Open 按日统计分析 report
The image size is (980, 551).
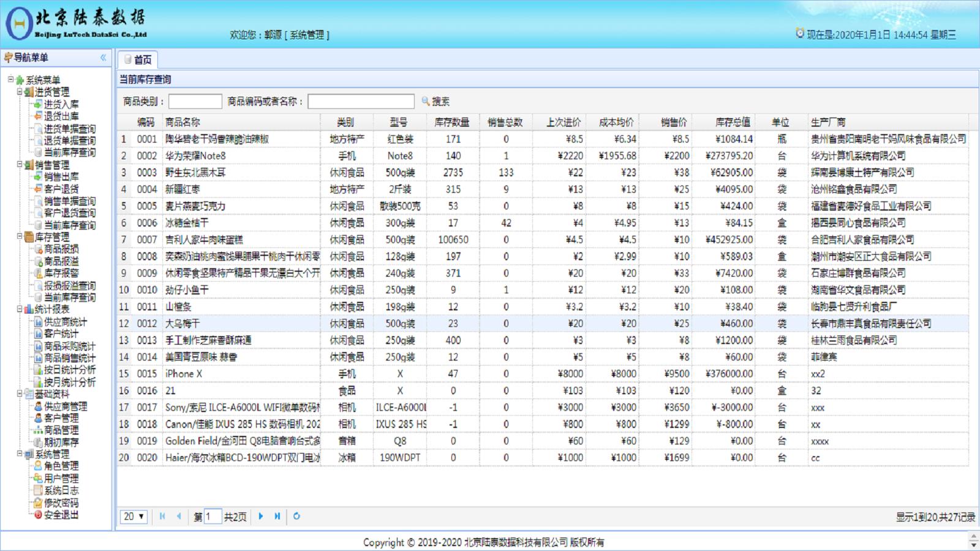point(70,370)
